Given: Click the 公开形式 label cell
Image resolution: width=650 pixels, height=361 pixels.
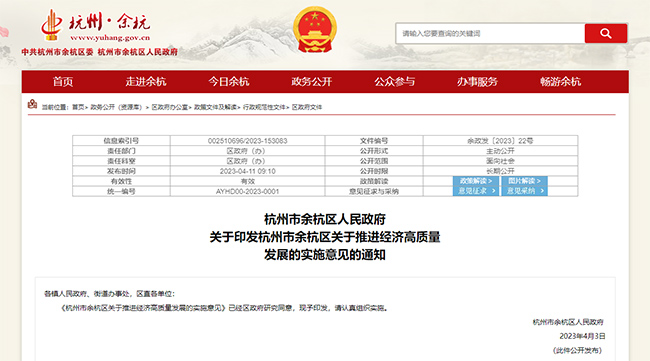Looking at the screenshot, I should click(x=374, y=151).
